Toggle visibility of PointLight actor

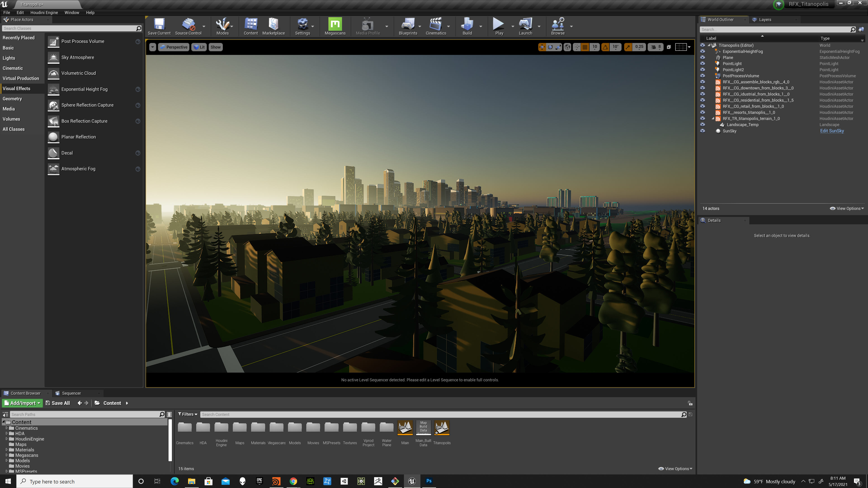[703, 64]
